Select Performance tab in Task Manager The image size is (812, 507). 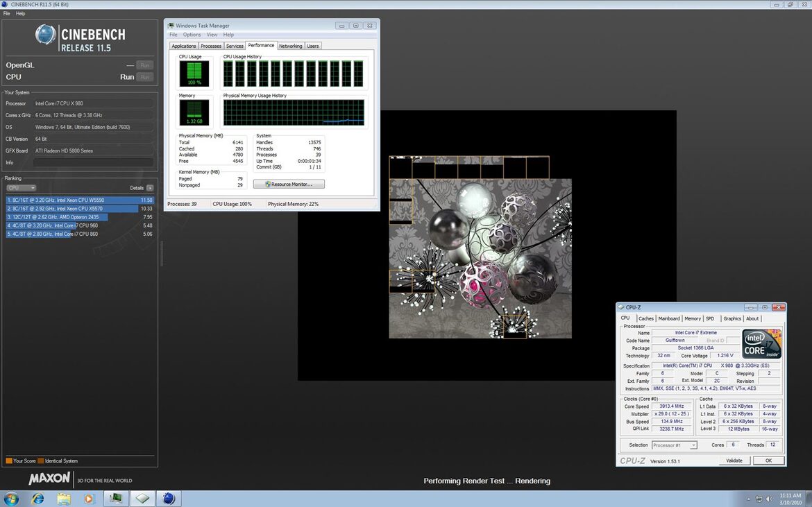(x=261, y=46)
